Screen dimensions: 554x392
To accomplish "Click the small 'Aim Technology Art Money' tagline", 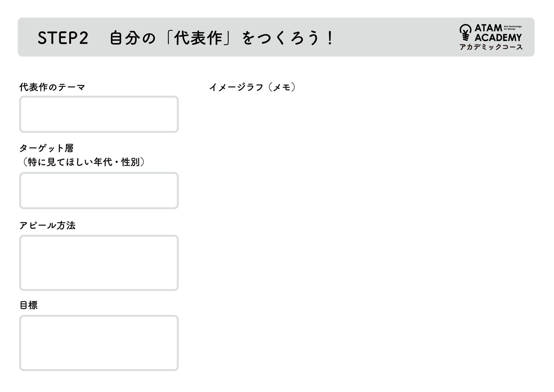I will tap(513, 28).
